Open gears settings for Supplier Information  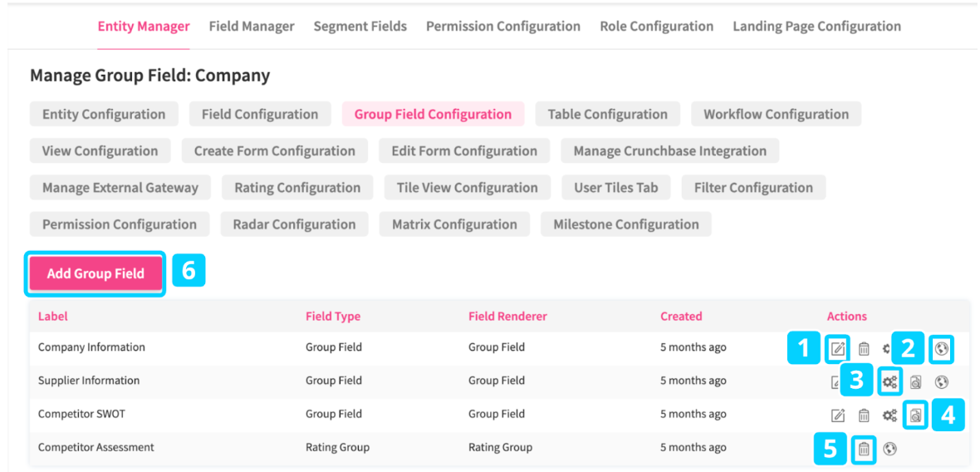point(889,382)
